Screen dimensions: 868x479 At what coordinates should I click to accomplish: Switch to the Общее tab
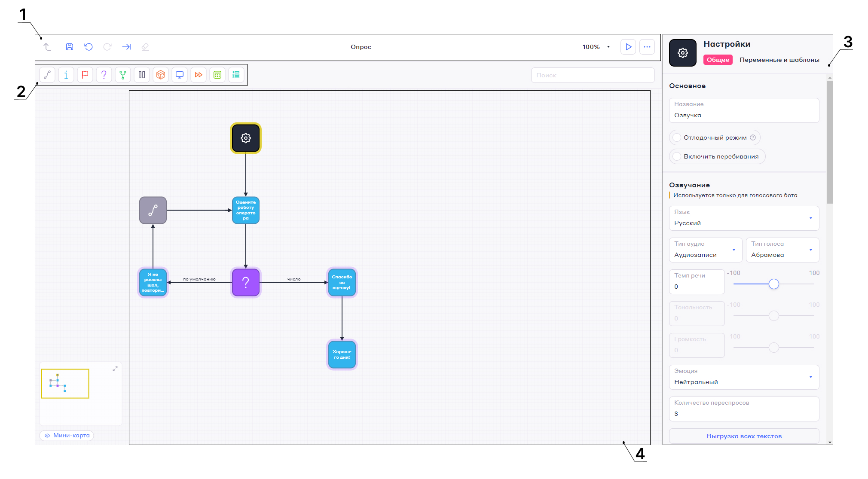[718, 60]
